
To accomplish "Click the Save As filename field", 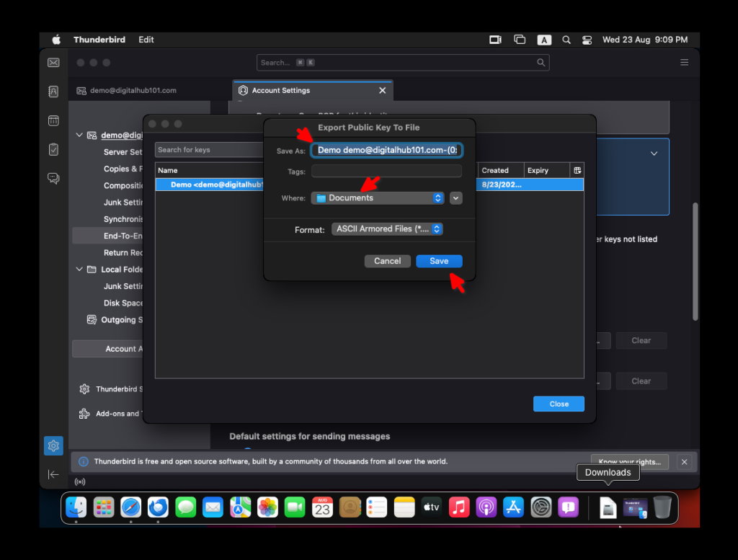I will pyautogui.click(x=387, y=150).
